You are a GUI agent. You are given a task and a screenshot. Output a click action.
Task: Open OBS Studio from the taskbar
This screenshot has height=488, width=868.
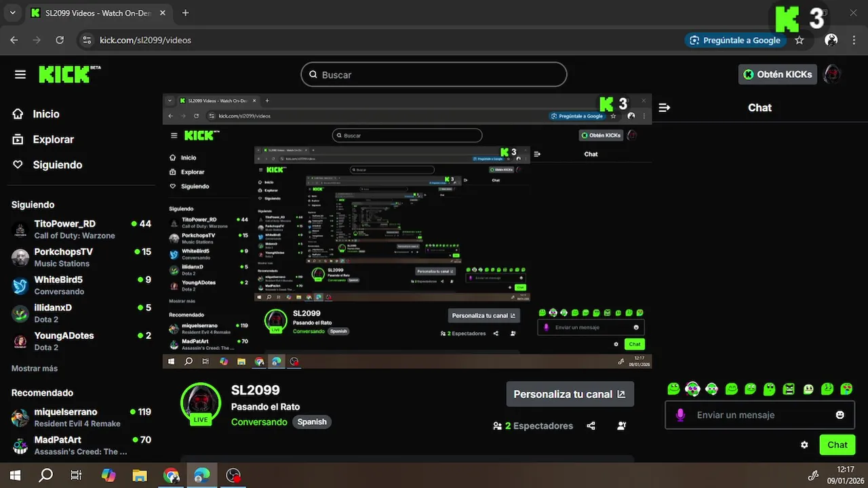[x=233, y=476]
